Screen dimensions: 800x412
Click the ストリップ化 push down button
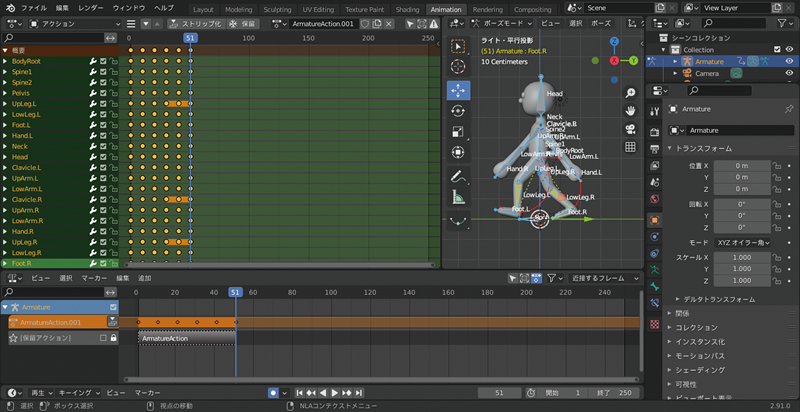[x=196, y=24]
